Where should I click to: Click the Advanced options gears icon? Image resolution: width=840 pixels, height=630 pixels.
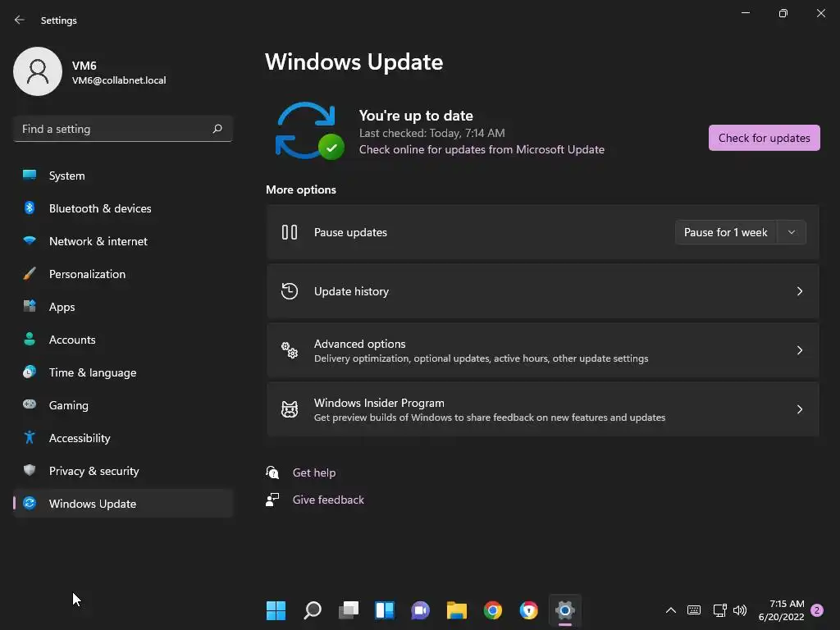coord(290,350)
